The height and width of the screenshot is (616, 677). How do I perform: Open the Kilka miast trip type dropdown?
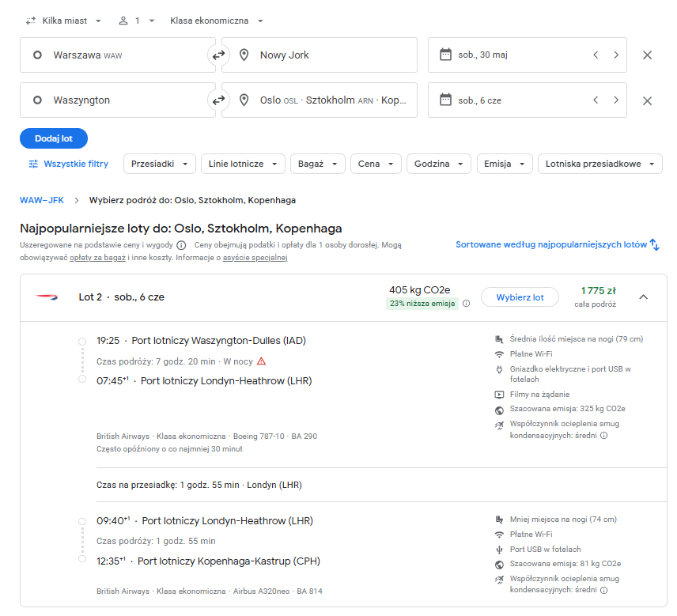63,21
